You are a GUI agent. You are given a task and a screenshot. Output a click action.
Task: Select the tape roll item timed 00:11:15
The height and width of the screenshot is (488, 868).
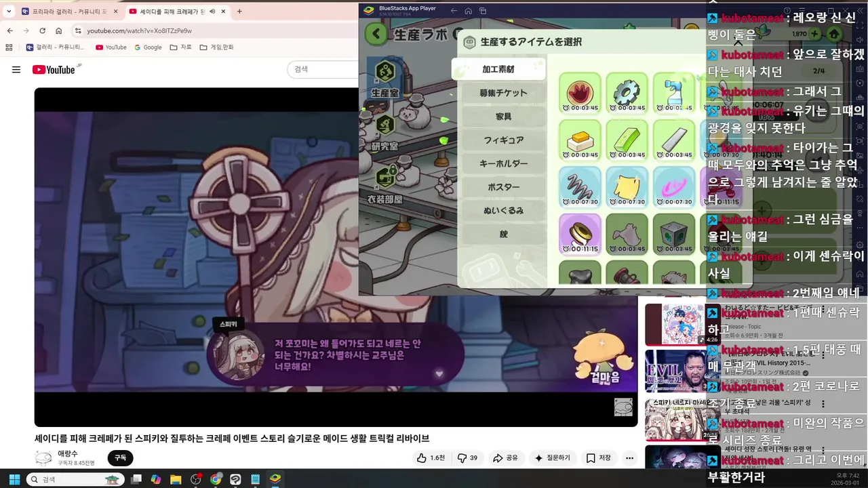tap(580, 234)
